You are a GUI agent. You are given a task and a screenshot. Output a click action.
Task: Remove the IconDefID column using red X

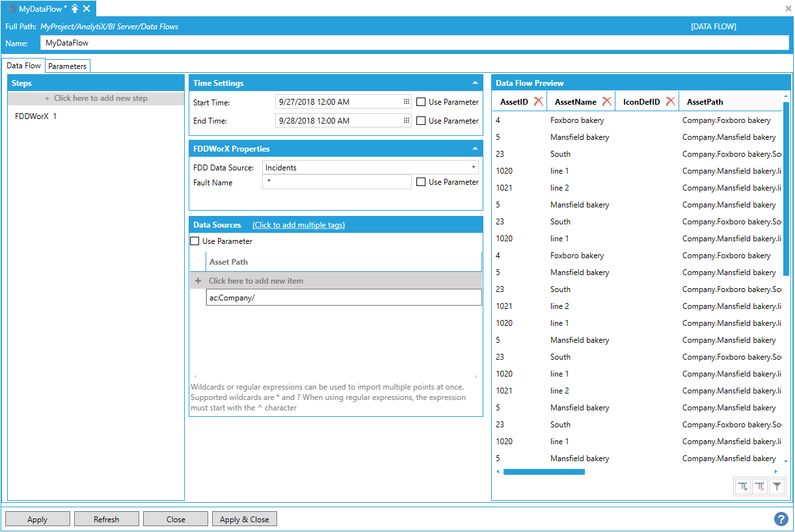pyautogui.click(x=670, y=101)
